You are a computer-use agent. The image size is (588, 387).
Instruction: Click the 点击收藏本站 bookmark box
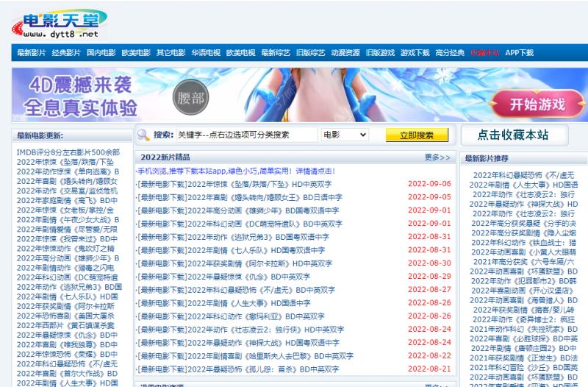coord(514,135)
